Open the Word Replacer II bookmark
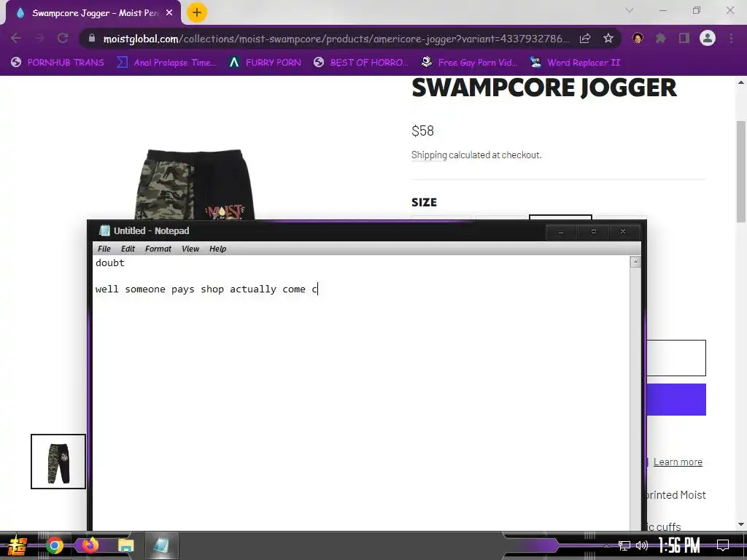 click(x=576, y=63)
